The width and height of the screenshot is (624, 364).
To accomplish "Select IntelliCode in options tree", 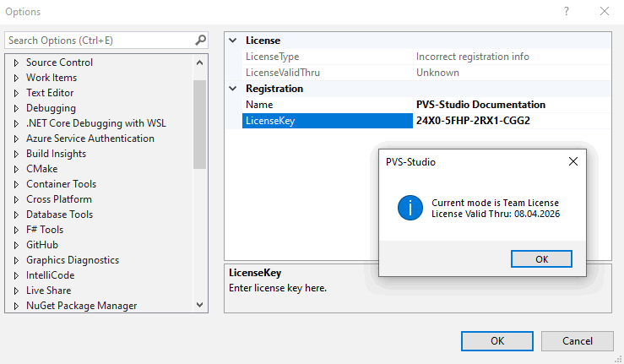I will pos(50,275).
